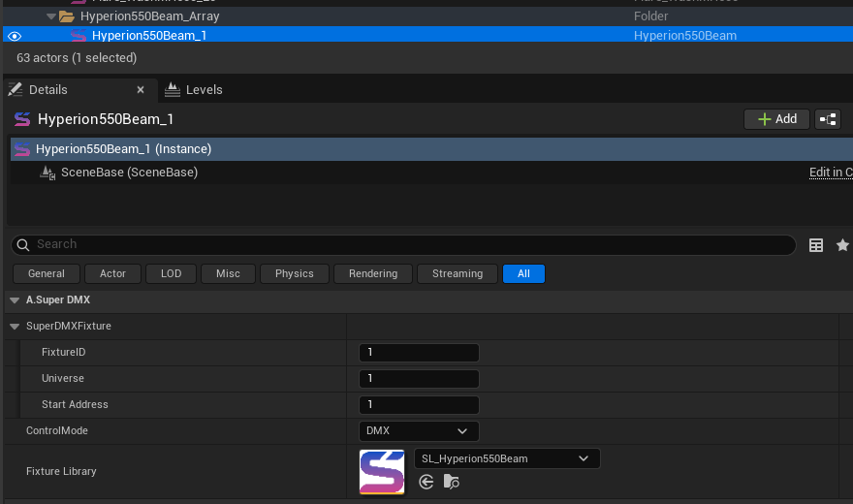The height and width of the screenshot is (504, 853).
Task: Toggle visibility eye for Hyperion550Beam_1
Action: tap(15, 36)
